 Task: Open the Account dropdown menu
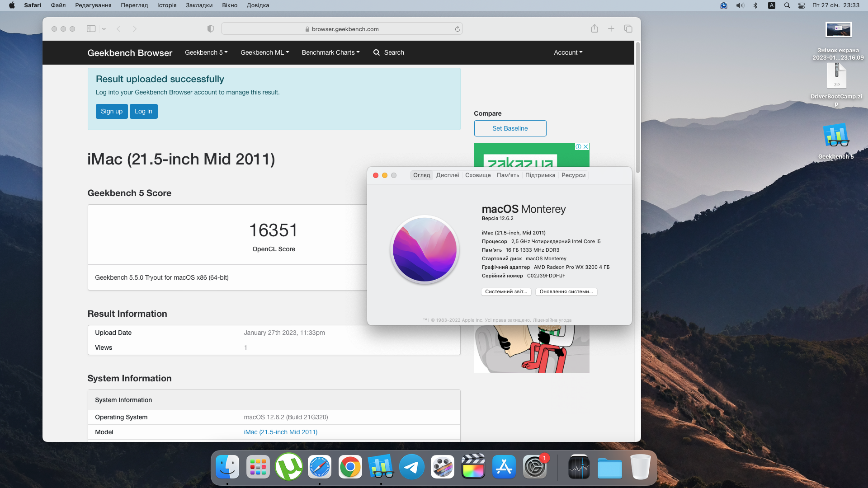coord(568,52)
